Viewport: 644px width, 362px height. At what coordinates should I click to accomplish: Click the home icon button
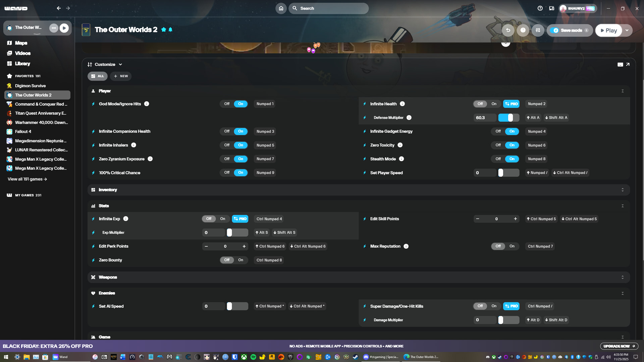coord(281,8)
